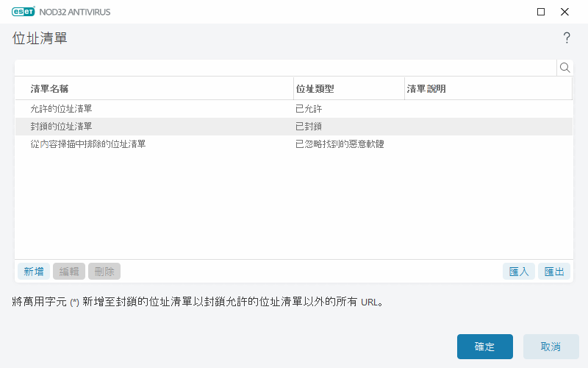Click the 新增 button to add list
Image resolution: width=588 pixels, height=368 pixels.
click(x=33, y=272)
